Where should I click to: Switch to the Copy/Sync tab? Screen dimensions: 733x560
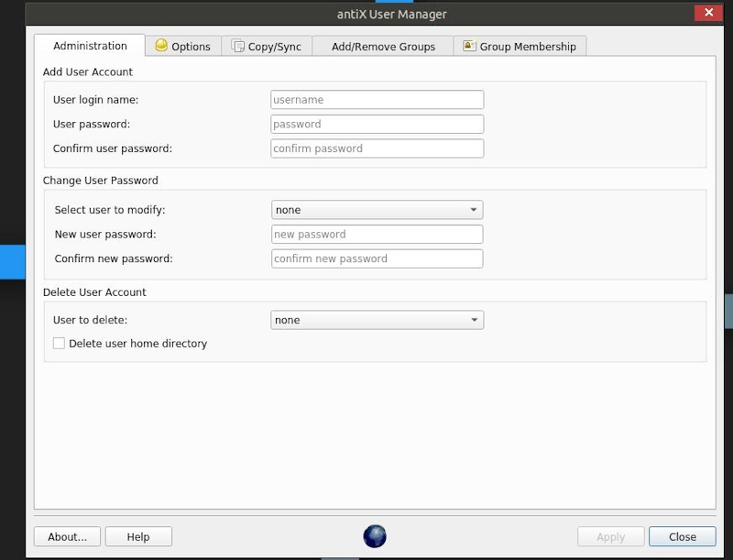[x=266, y=45]
